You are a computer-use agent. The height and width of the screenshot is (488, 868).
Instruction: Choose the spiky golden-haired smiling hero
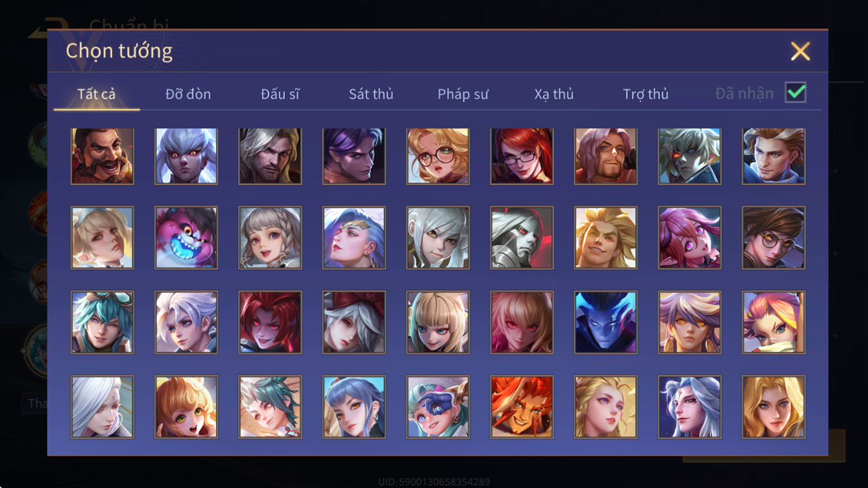[x=606, y=238]
